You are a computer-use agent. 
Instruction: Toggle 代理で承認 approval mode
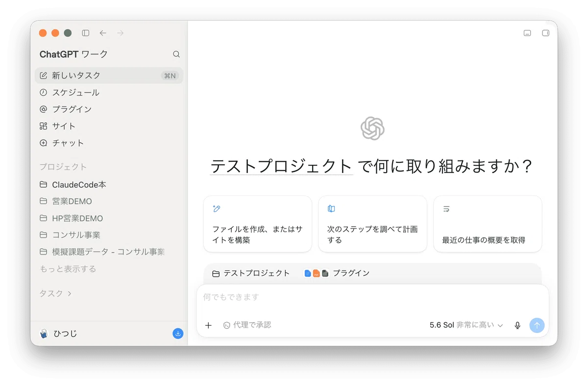247,325
